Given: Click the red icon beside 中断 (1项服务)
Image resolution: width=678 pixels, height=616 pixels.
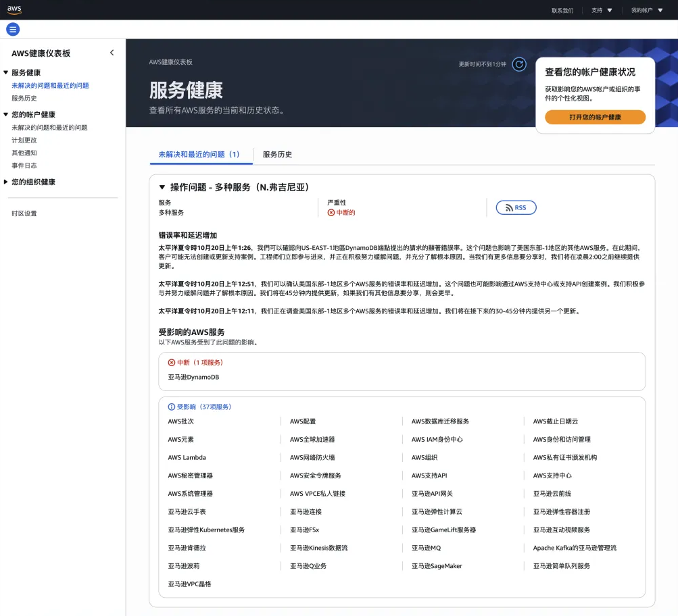Looking at the screenshot, I should pos(172,363).
